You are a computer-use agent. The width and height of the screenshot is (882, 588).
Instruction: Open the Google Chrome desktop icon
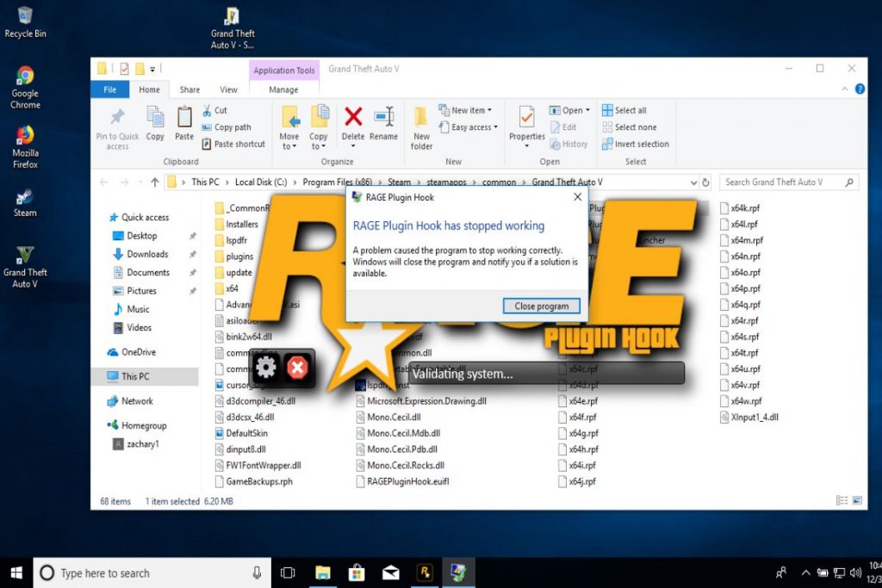25,87
